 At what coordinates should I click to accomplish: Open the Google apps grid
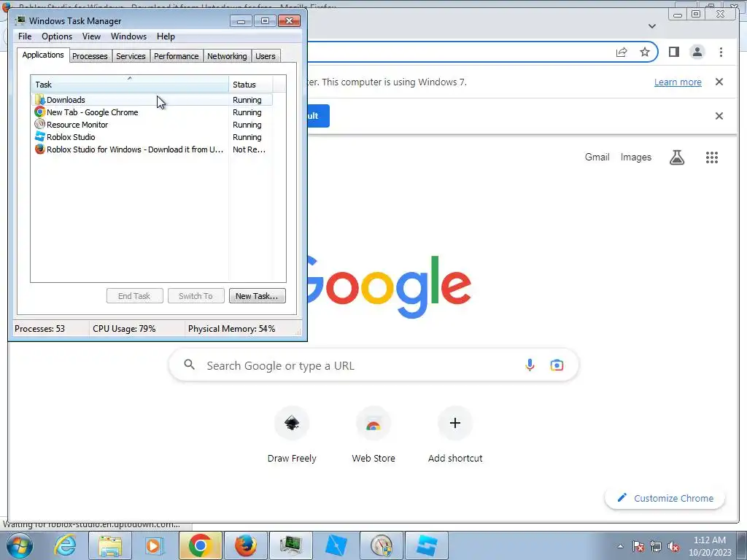coord(712,157)
